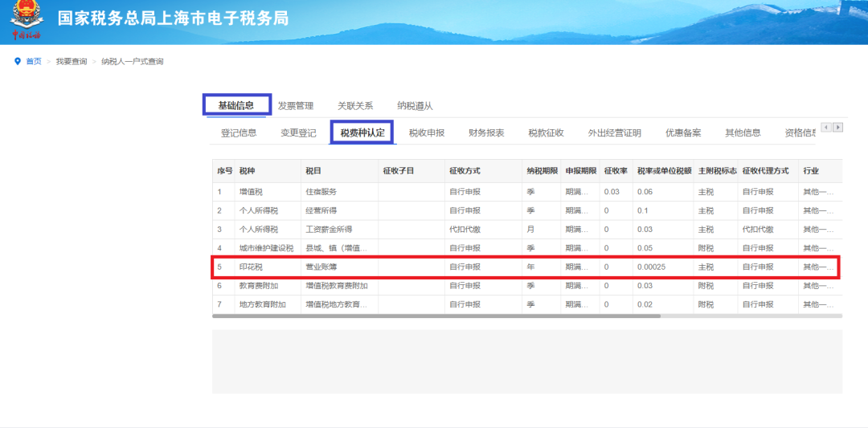
Task: Click the 纳税期限 column header
Action: 542,171
